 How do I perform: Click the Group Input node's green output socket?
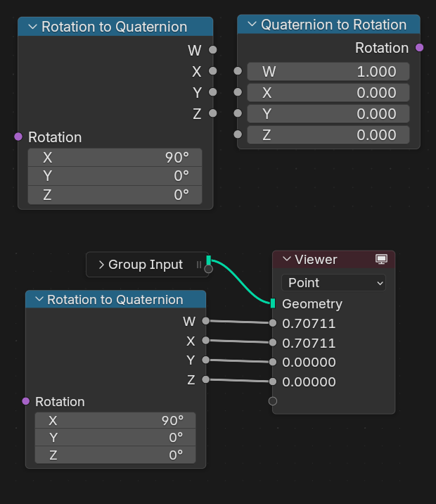click(x=209, y=261)
